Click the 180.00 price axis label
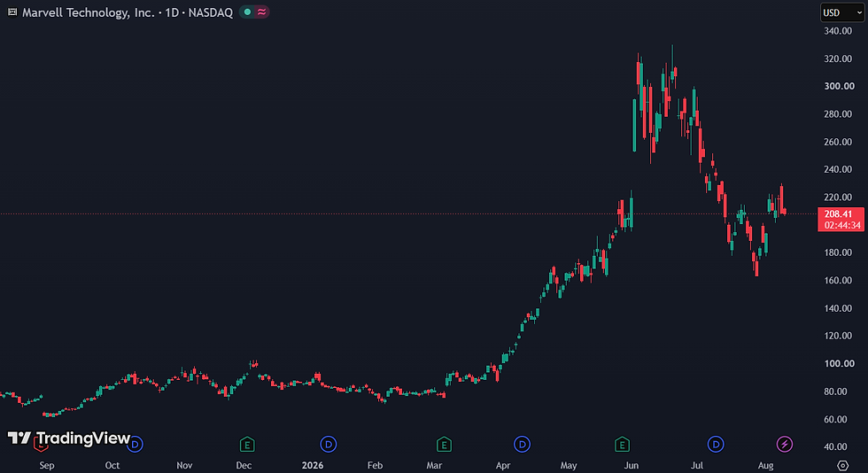The image size is (868, 473). click(838, 252)
